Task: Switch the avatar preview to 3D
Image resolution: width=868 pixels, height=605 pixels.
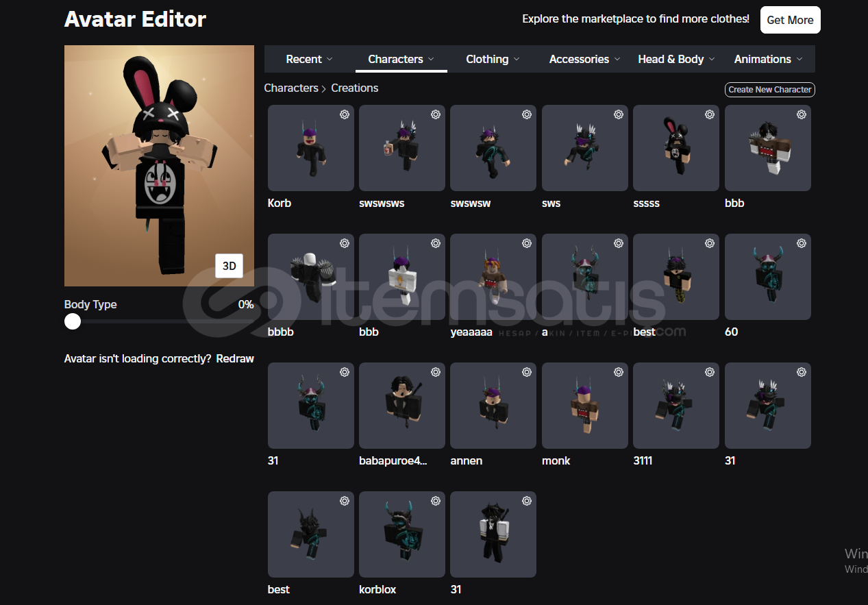Action: [x=229, y=266]
